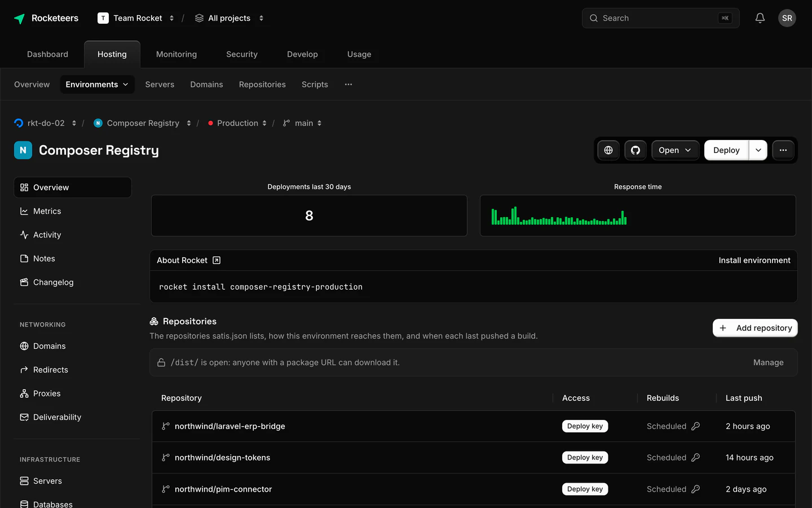Open the notifications bell
Viewport: 812px width, 508px height.
pyautogui.click(x=760, y=18)
